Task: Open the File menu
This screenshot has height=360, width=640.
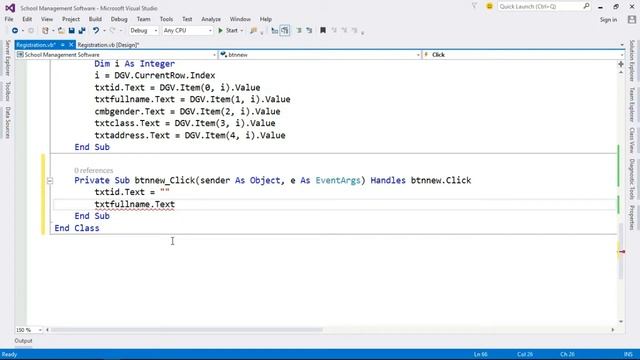Action: pos(9,19)
